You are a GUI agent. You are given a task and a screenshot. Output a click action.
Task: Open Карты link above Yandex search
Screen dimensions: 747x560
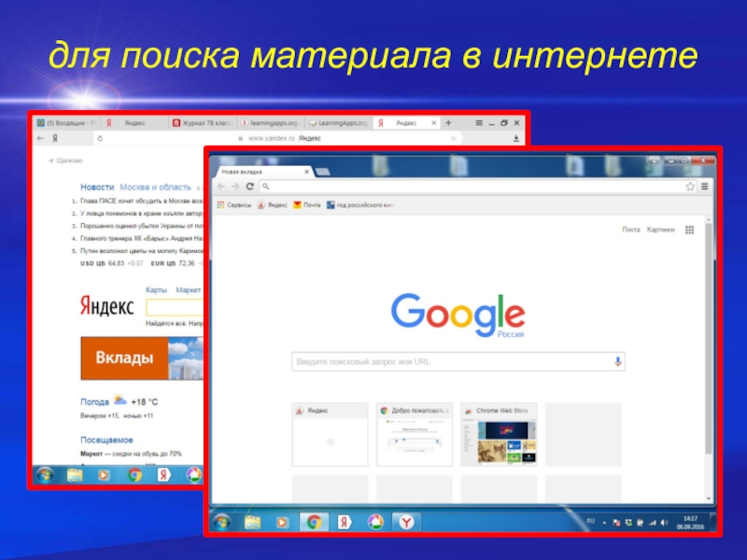click(156, 289)
